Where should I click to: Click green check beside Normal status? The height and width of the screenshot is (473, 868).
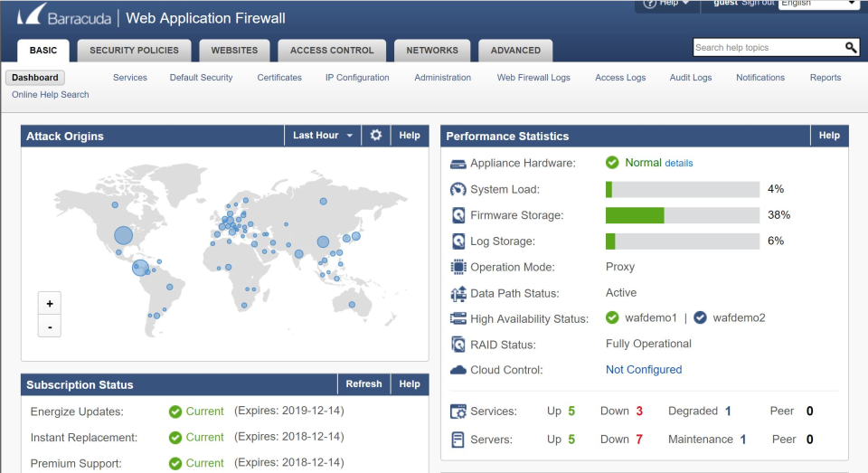pyautogui.click(x=612, y=162)
